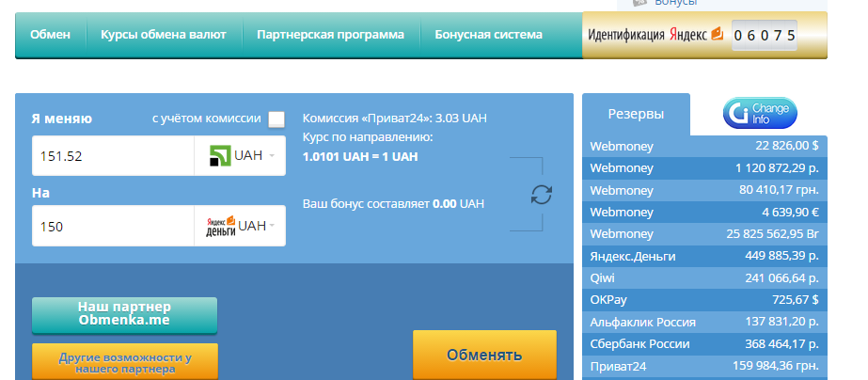This screenshot has width=868, height=380.
Task: Click Webmoney reserve row 25 825 562,95 Br
Action: coord(704,234)
